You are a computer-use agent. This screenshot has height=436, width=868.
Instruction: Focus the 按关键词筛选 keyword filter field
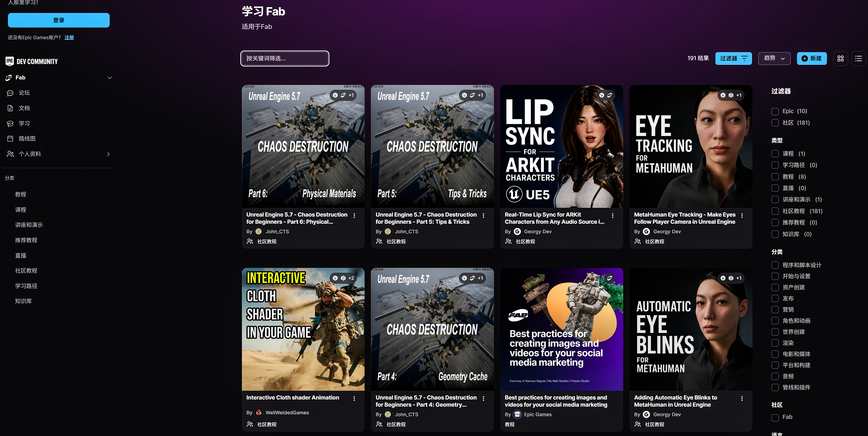point(285,59)
